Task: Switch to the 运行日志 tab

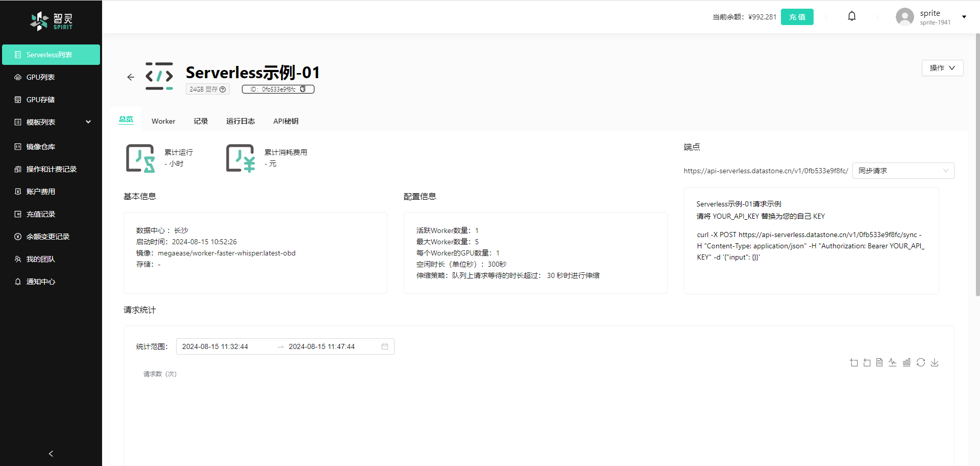Action: click(240, 121)
